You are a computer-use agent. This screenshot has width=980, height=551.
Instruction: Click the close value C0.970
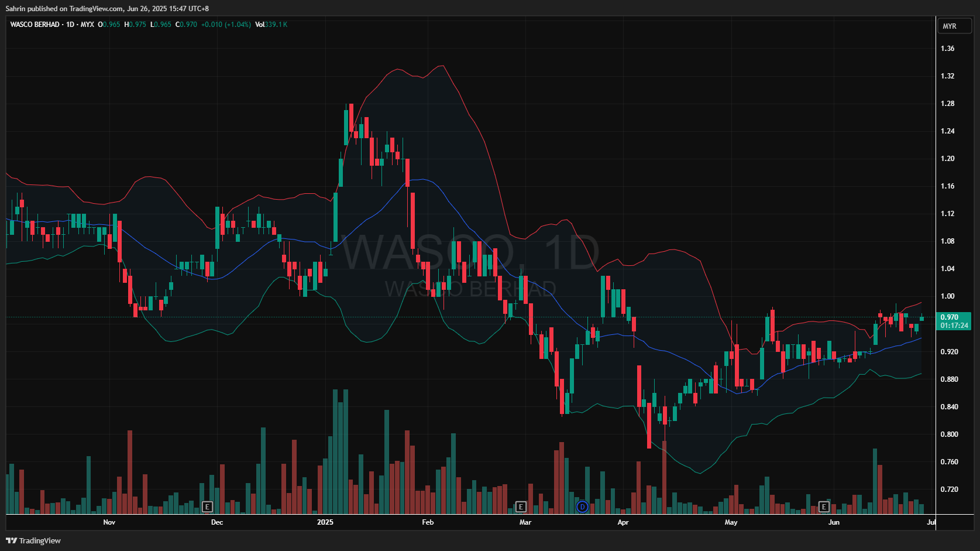click(x=186, y=25)
